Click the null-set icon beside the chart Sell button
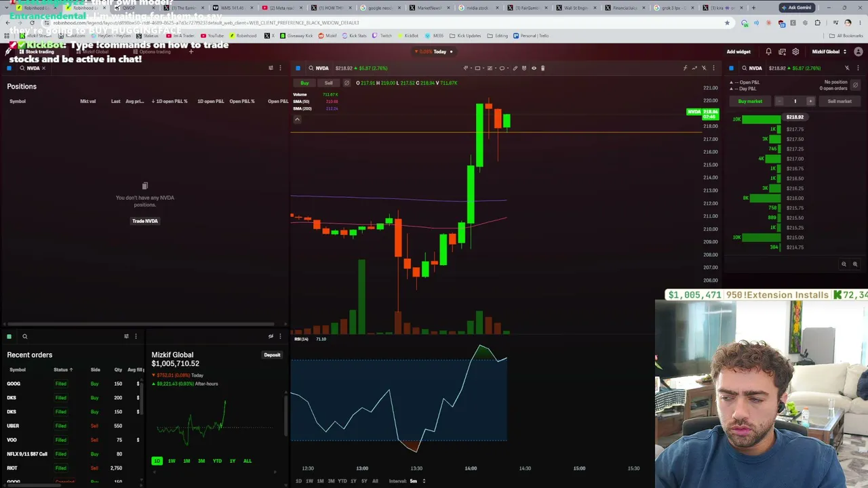868x488 pixels. (x=347, y=83)
